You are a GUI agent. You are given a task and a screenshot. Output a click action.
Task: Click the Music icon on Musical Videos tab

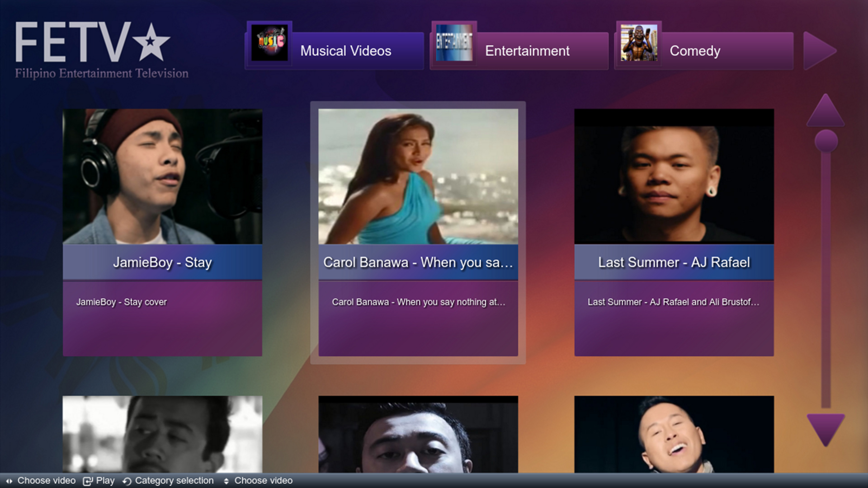click(270, 44)
